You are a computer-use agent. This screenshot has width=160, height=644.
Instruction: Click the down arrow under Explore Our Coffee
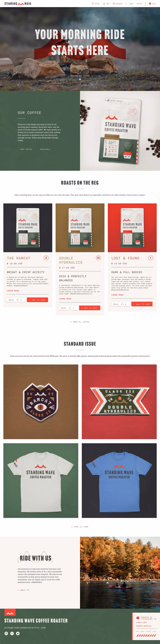coord(80,79)
